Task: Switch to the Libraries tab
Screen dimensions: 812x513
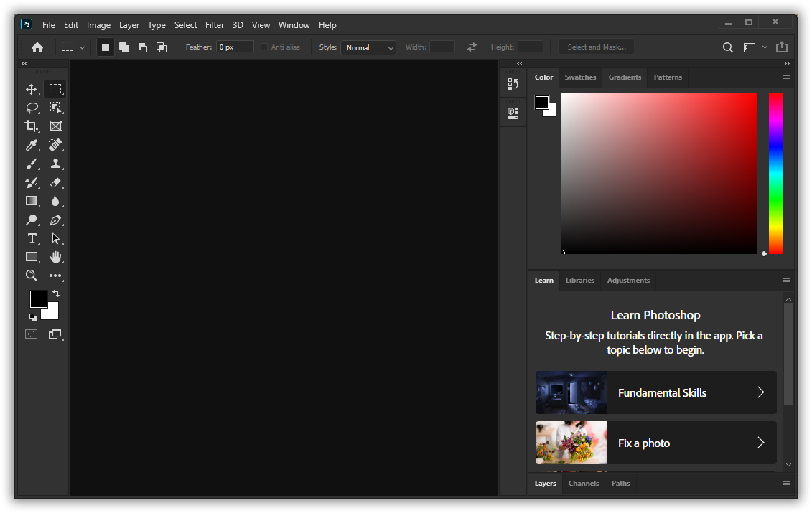Action: 580,280
